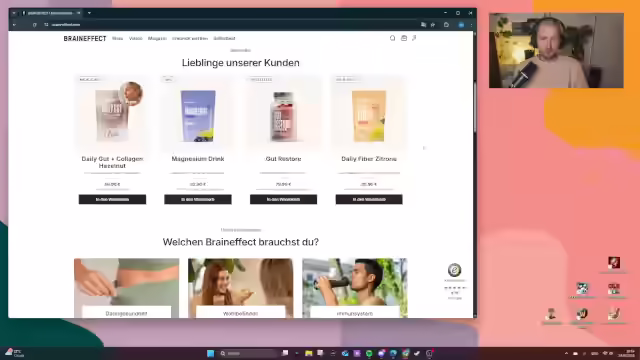Open the website search magnifier icon

(x=392, y=38)
